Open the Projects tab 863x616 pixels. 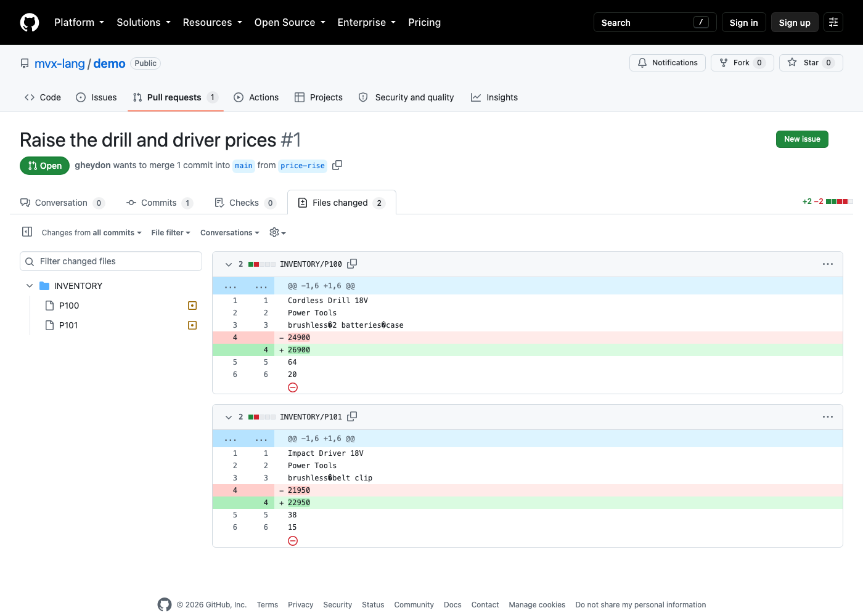(319, 97)
